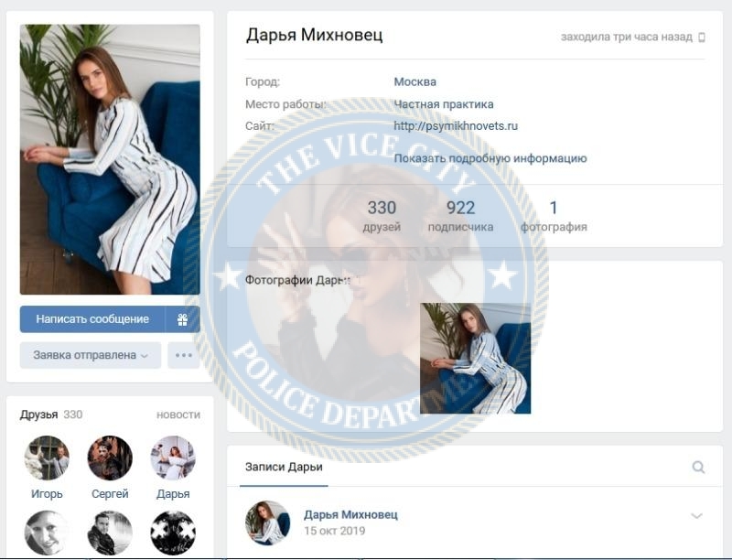Open Частная практика workplace link
This screenshot has height=560, width=732.
444,104
